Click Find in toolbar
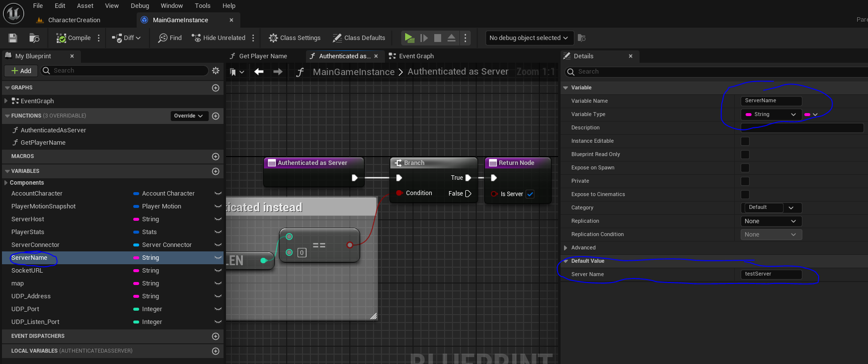The image size is (868, 364). [170, 38]
